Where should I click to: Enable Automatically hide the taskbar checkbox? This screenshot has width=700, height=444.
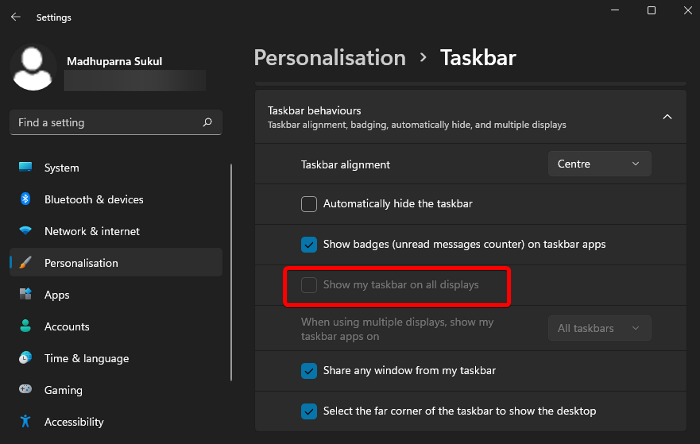tap(309, 204)
